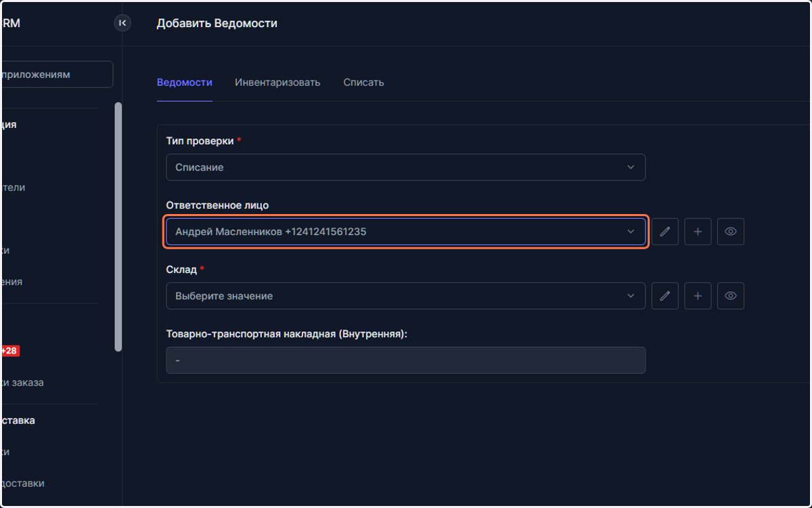
Task: Click the sidebar vertical scrollbar
Action: click(x=118, y=227)
